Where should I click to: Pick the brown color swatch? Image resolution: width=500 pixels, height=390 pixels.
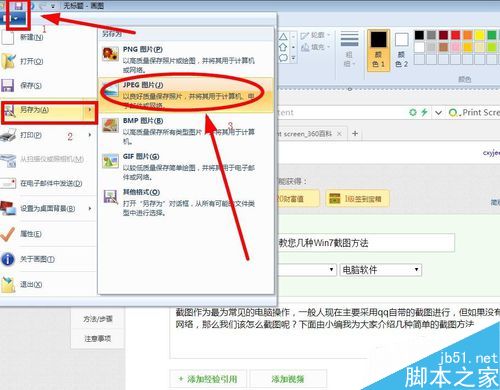click(x=443, y=47)
